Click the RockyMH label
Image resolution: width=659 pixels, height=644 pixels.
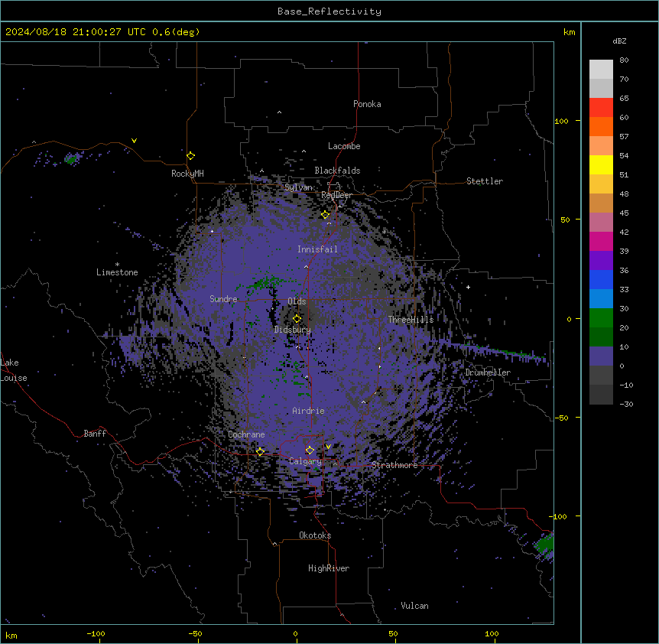coord(187,174)
